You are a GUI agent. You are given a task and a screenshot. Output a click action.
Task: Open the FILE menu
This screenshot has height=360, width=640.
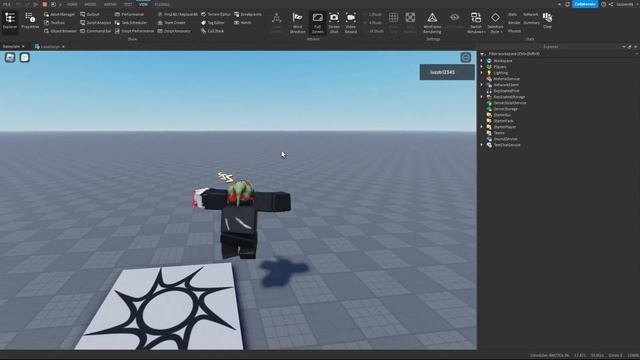(x=7, y=4)
